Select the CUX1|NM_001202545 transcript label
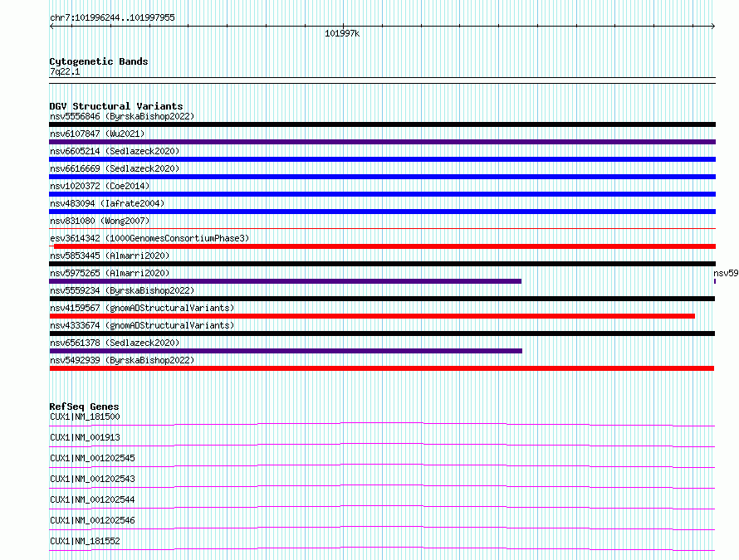This screenshot has height=560, width=739. [92, 458]
